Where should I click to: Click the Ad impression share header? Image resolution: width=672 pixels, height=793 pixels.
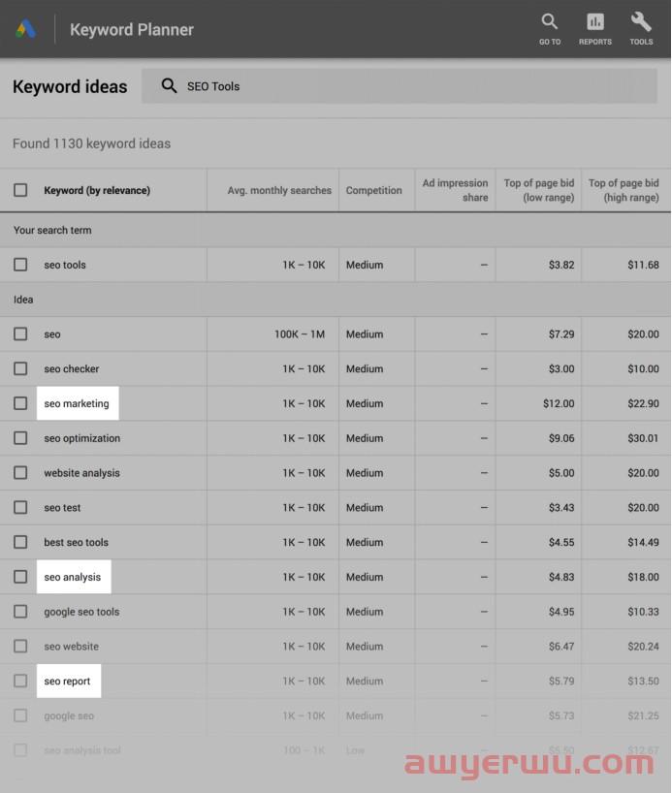click(x=455, y=190)
